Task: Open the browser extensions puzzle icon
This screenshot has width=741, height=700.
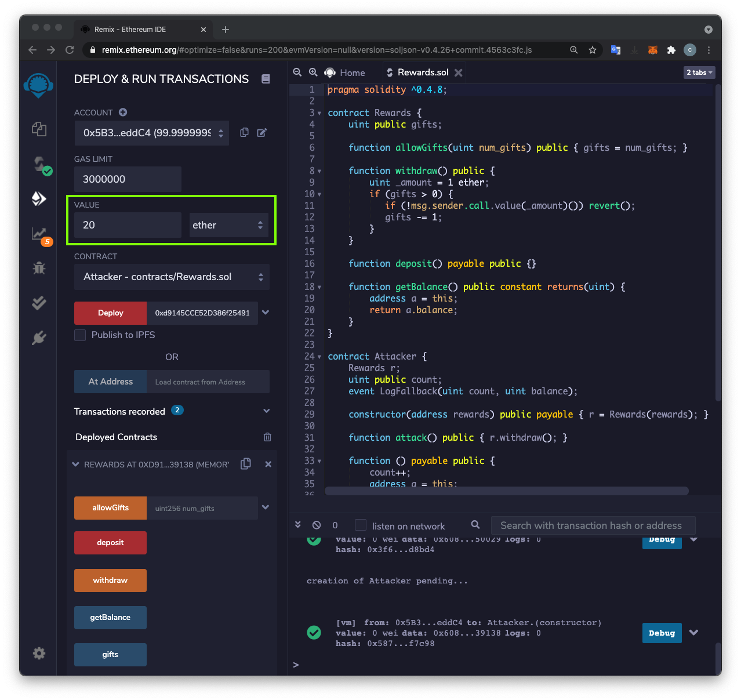Action: click(671, 50)
